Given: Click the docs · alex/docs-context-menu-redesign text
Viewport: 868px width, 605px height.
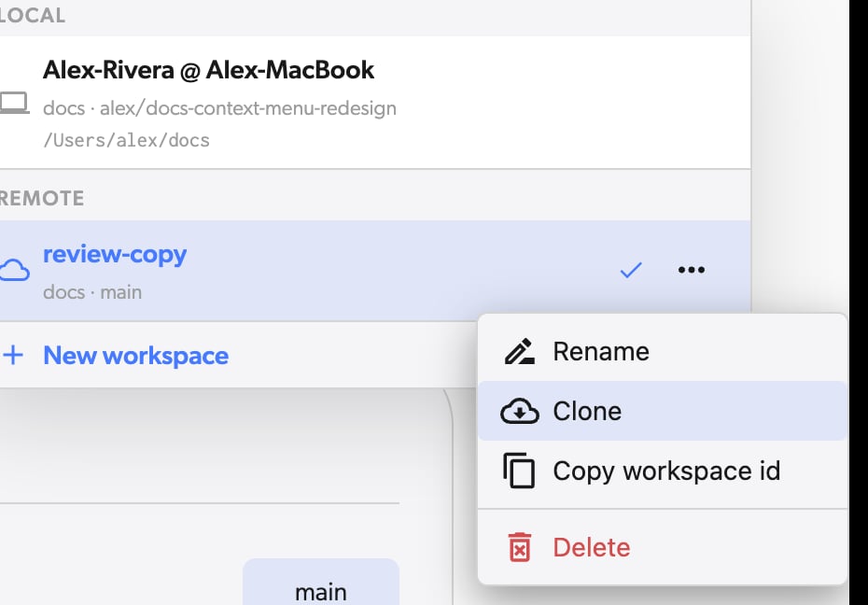Looking at the screenshot, I should [x=219, y=108].
